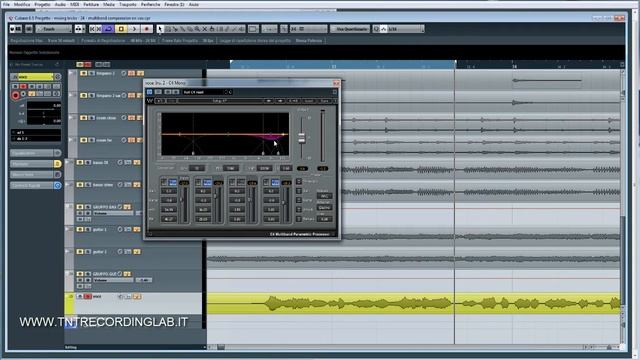
Task: Toggle the Snap button in toolbar
Action: [x=294, y=29]
